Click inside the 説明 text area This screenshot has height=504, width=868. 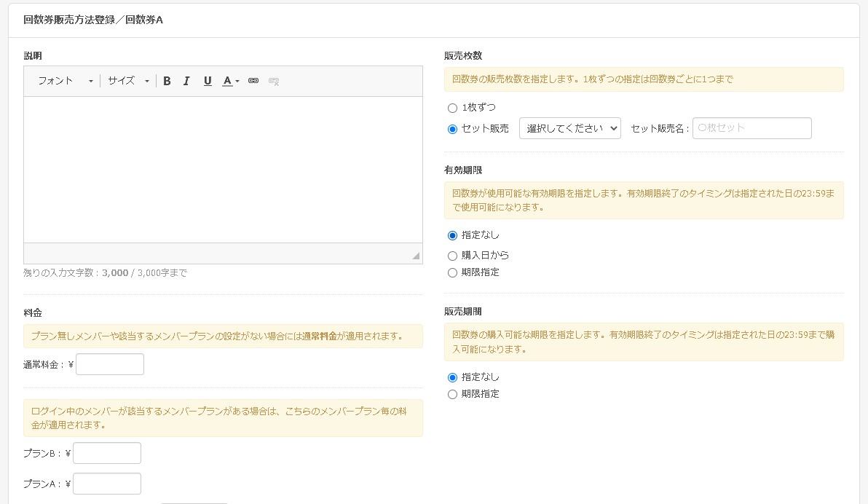(223, 170)
